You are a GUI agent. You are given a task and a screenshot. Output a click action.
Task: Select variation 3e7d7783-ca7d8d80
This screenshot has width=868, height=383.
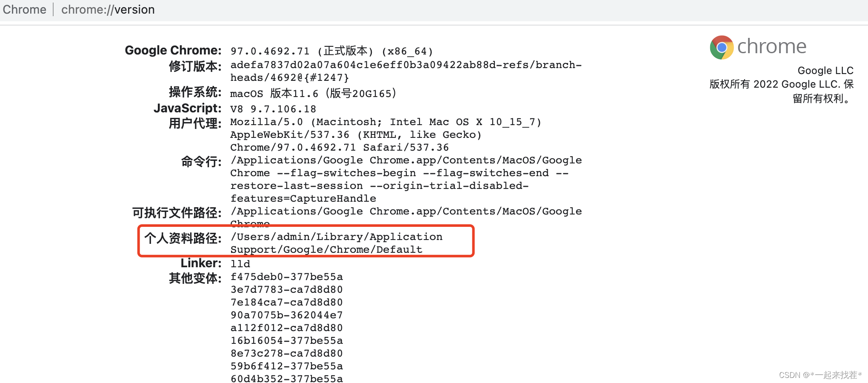tap(287, 290)
